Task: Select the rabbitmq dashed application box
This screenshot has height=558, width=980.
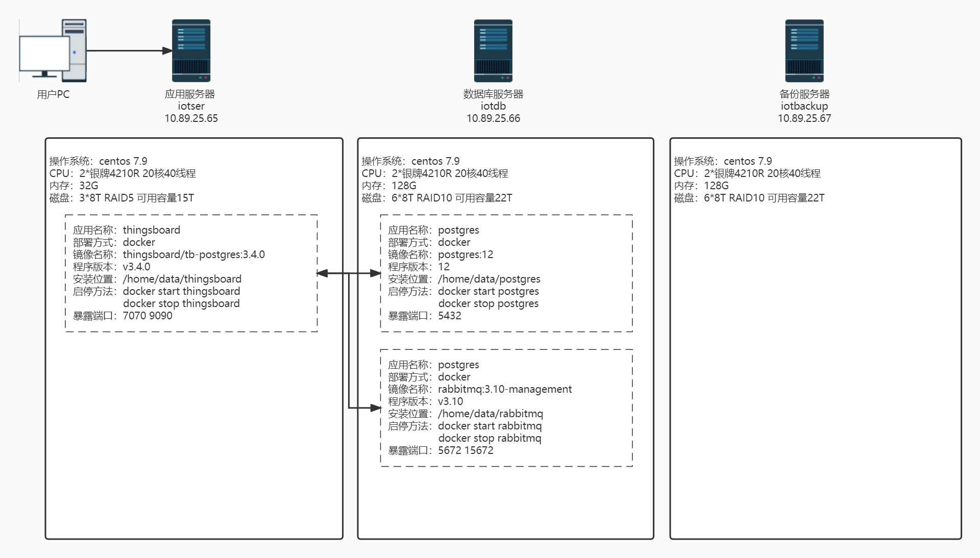Action: (x=506, y=408)
